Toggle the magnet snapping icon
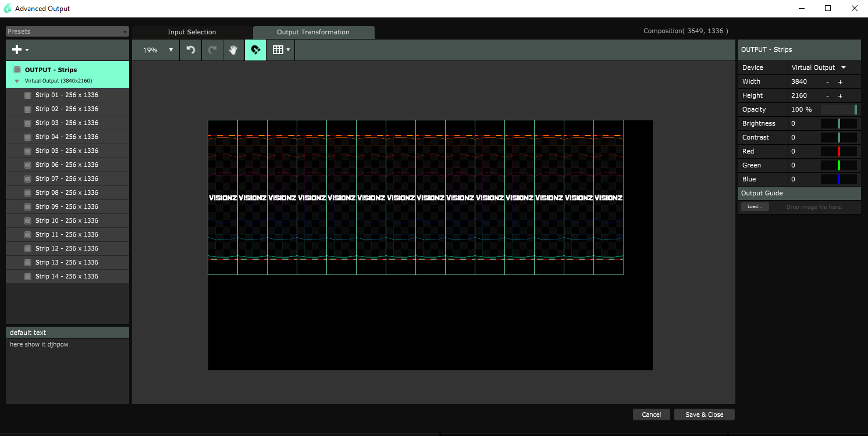This screenshot has width=868, height=436. point(255,50)
